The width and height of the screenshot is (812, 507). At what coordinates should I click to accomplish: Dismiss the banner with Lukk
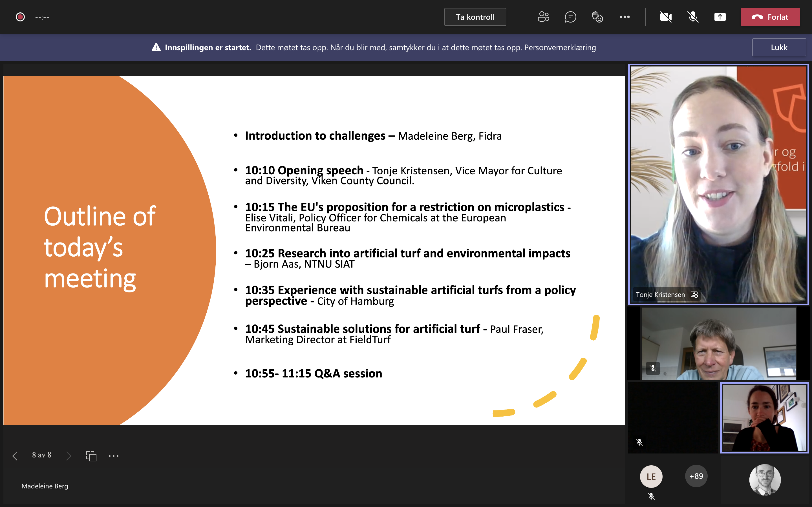point(778,47)
